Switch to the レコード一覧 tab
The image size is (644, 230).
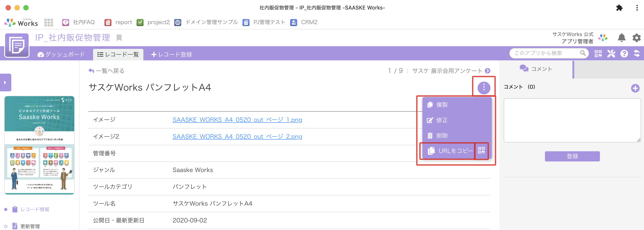pyautogui.click(x=118, y=54)
